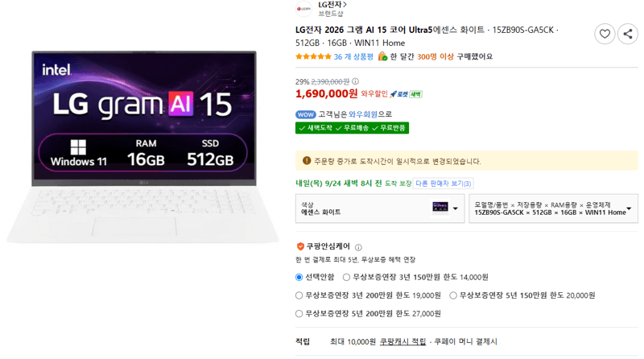
Task: Open 쿠팡캐시 적립 details link
Action: [x=403, y=342]
